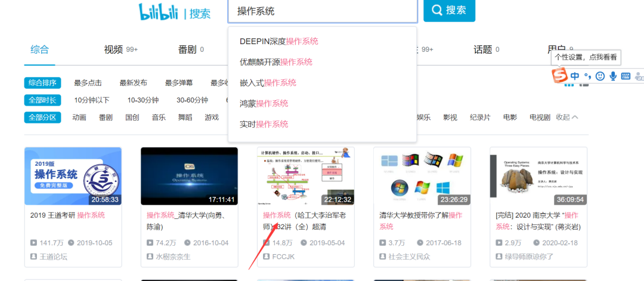Click clock icon beside 2019-10-05
The image size is (644, 281).
tap(71, 243)
